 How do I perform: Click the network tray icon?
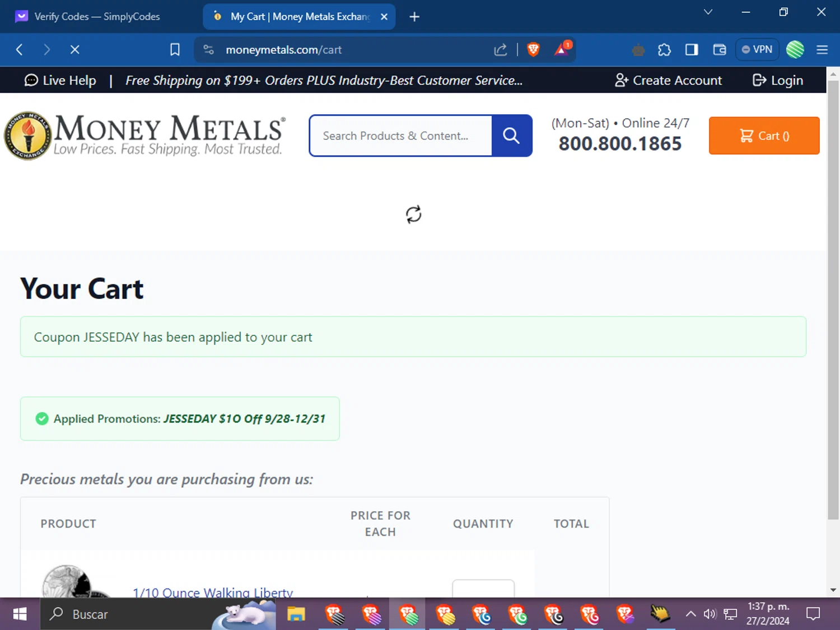click(730, 614)
